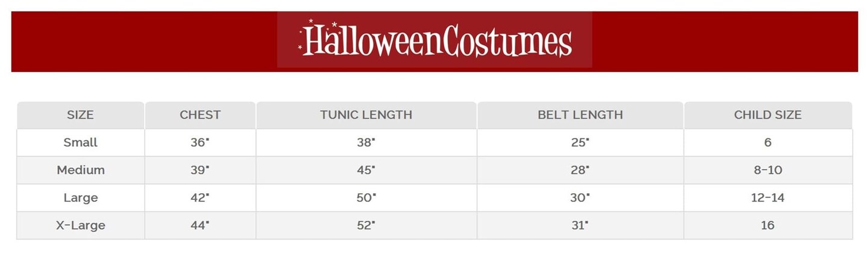Select the child size 12-14 cell

pyautogui.click(x=767, y=198)
